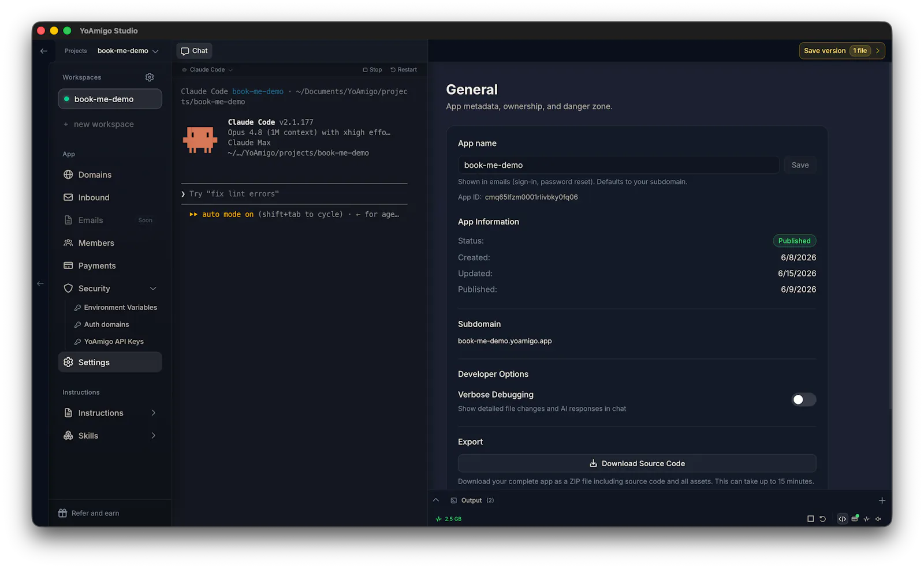Click the Output terminal icon

[453, 500]
